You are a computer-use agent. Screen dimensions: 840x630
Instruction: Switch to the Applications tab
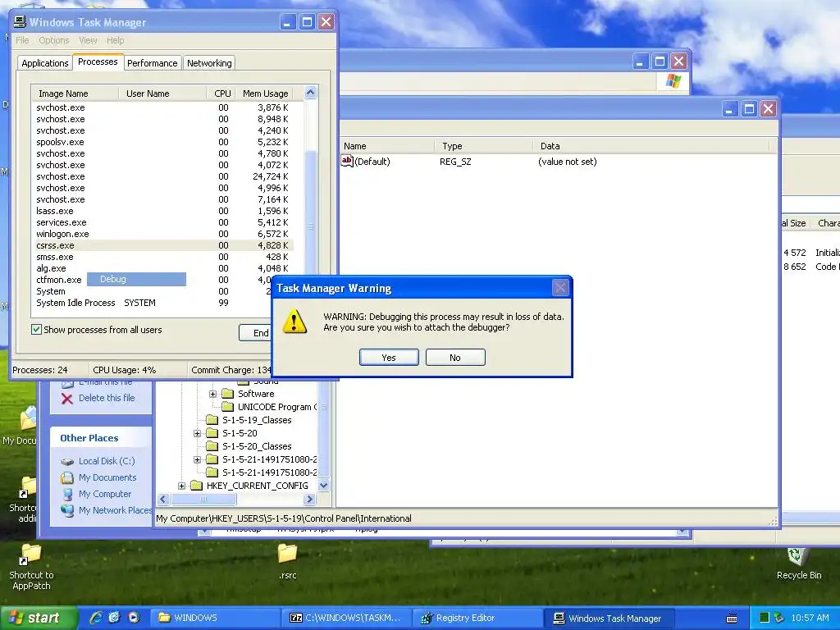point(45,63)
